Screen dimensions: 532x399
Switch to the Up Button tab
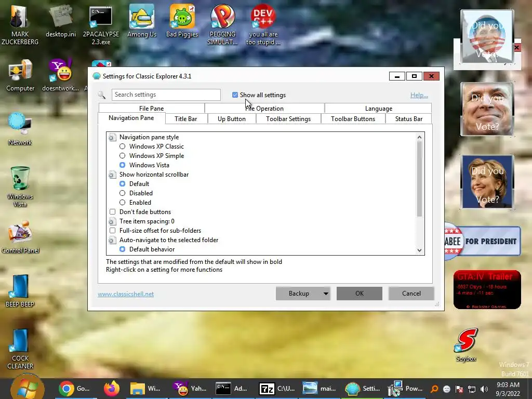point(232,119)
